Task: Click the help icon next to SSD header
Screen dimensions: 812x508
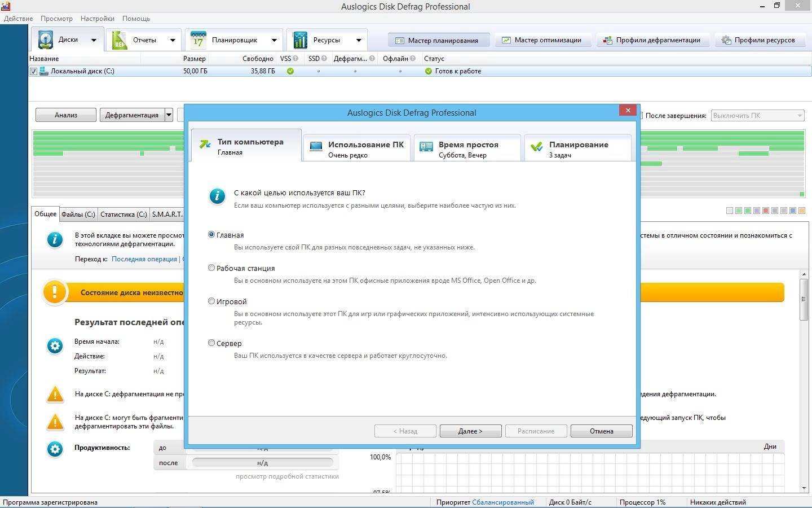Action: tap(324, 58)
